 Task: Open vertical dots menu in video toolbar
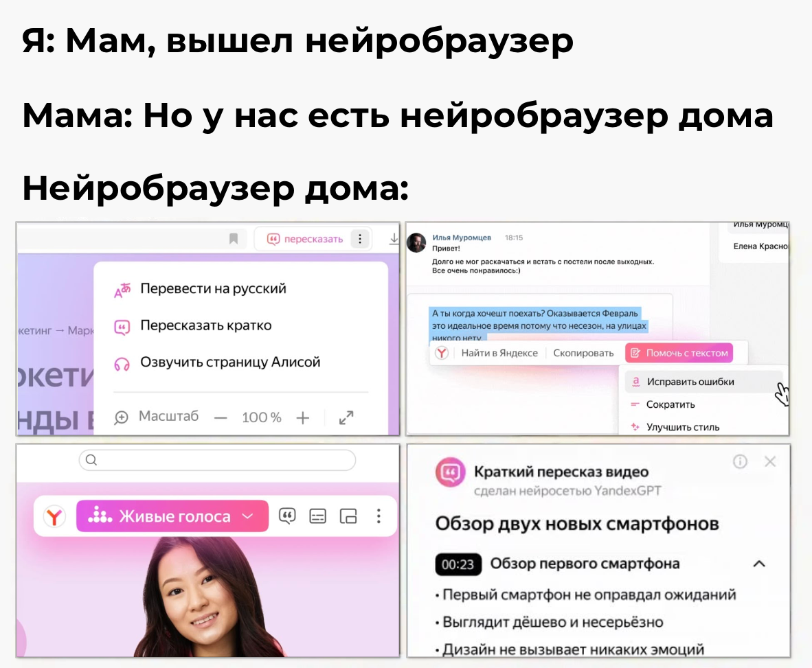coord(379,516)
